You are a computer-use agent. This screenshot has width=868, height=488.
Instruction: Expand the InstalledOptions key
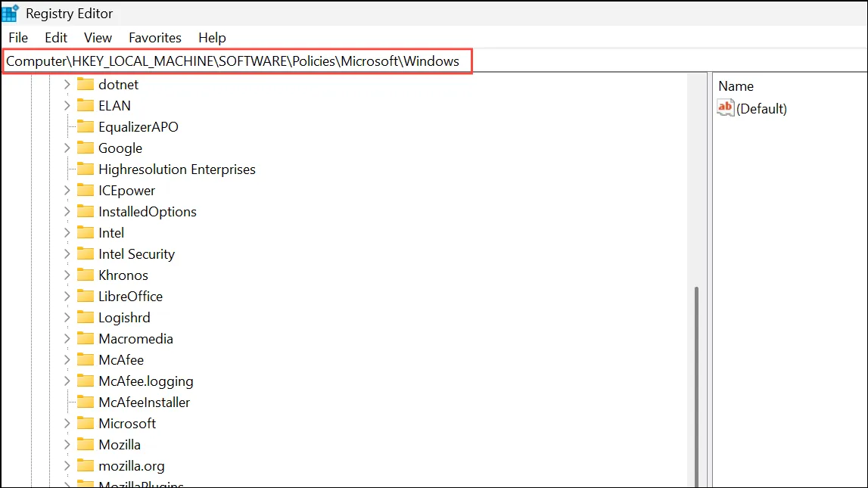click(x=67, y=211)
